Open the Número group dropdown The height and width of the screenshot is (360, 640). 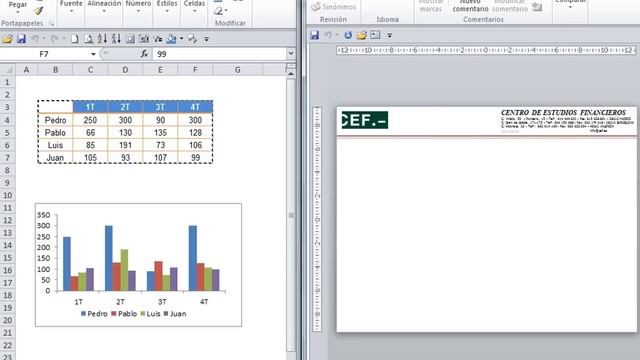pos(138,11)
